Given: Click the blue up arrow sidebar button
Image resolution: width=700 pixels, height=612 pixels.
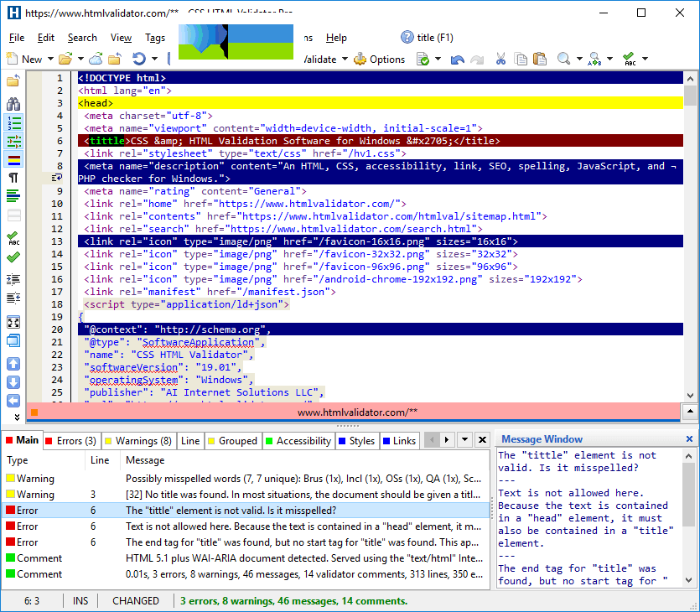Looking at the screenshot, I should (13, 364).
